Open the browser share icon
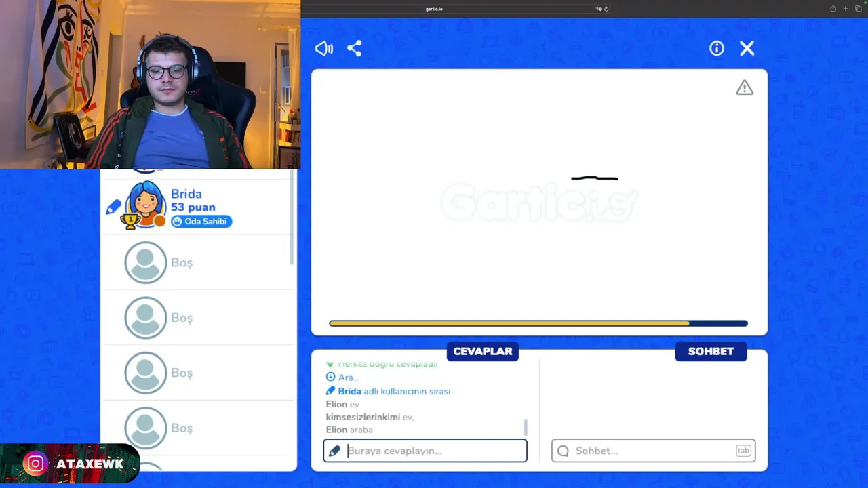 833,9
